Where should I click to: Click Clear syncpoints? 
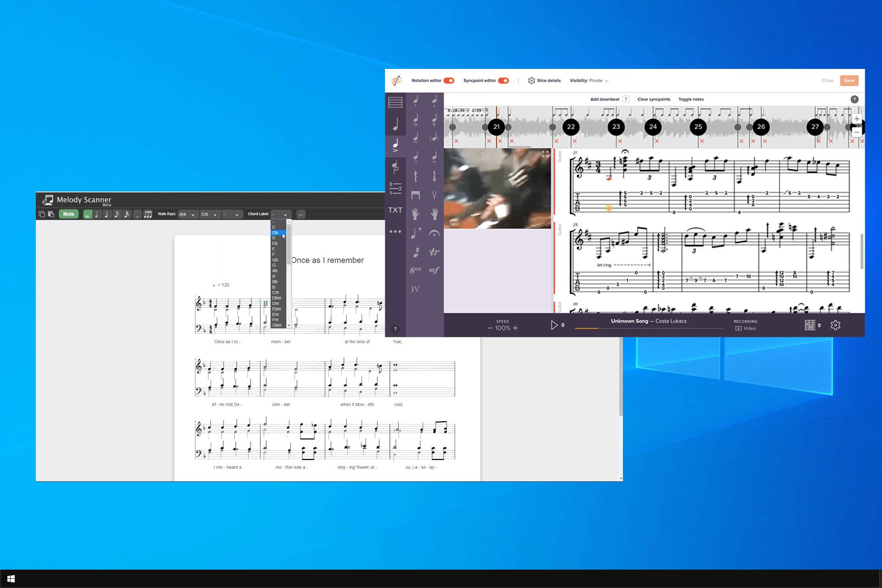(x=654, y=99)
